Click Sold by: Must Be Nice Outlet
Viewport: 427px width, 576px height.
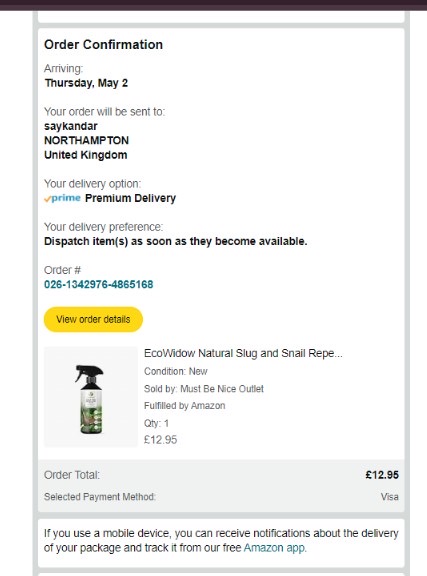tap(204, 389)
